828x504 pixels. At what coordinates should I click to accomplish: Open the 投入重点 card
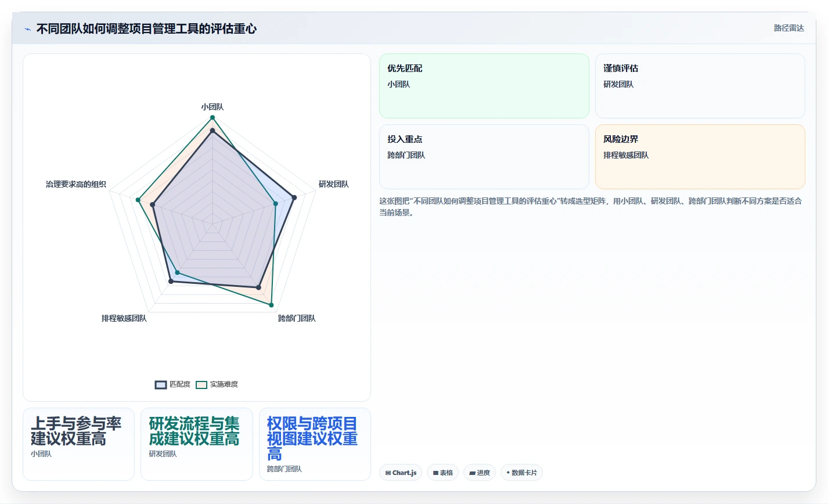(x=484, y=157)
